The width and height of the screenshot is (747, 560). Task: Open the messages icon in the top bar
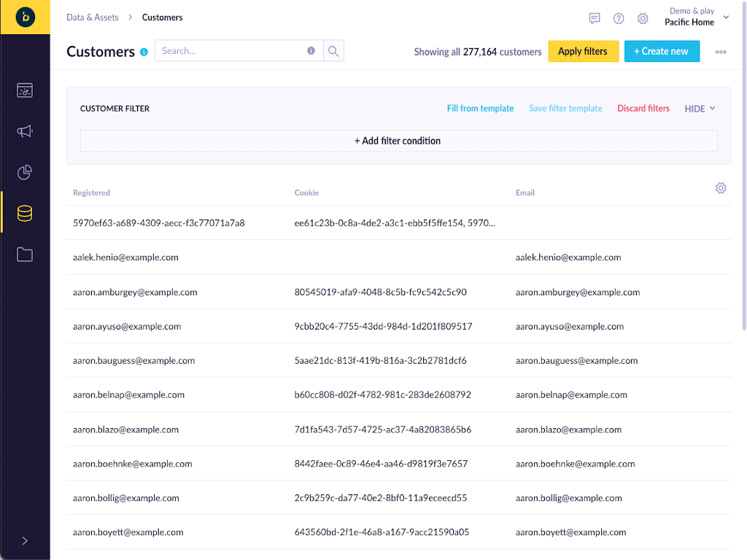pos(595,18)
